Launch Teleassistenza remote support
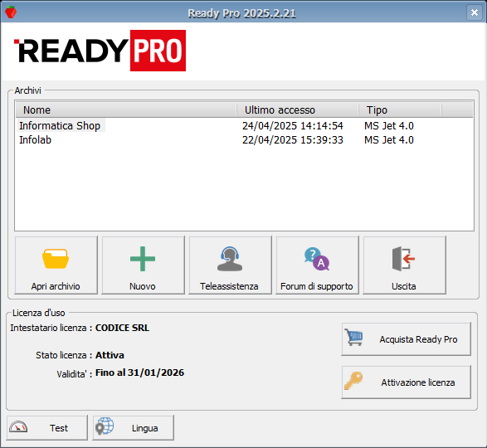The height and width of the screenshot is (448, 487). click(x=230, y=265)
